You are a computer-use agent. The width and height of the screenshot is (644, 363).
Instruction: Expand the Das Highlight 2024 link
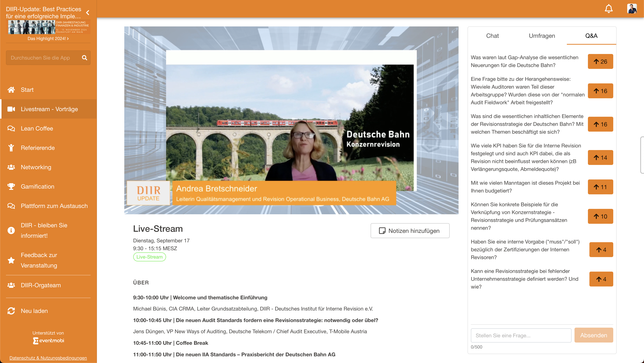pyautogui.click(x=48, y=39)
